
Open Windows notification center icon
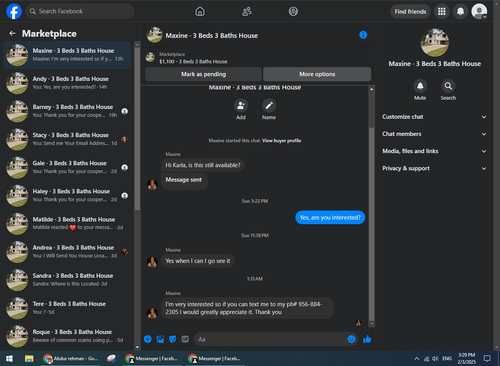click(x=487, y=359)
